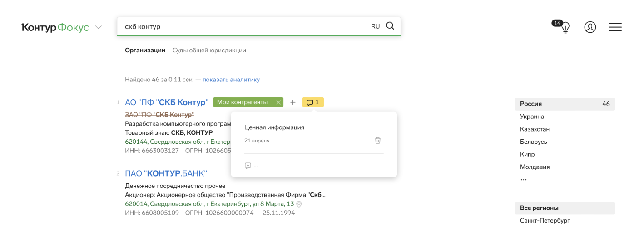Filter by Молдавия country
Image resolution: width=644 pixels, height=233 pixels.
535,167
